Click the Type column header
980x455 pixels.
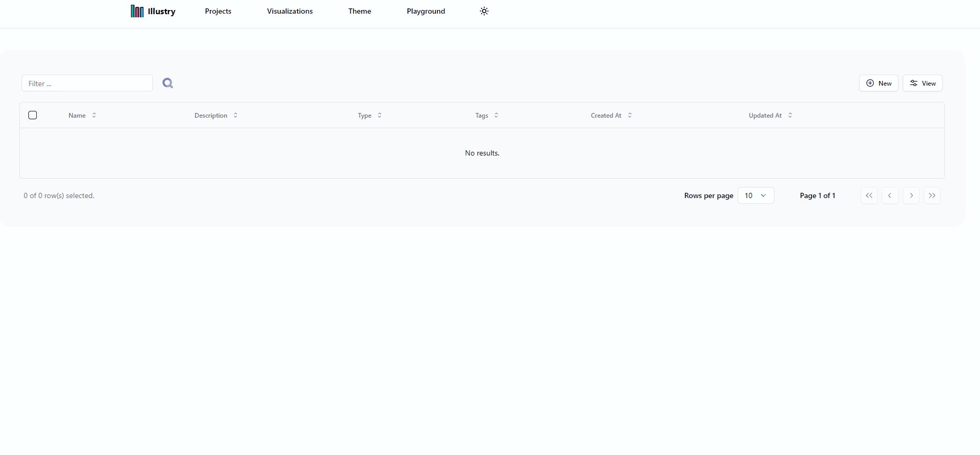364,115
